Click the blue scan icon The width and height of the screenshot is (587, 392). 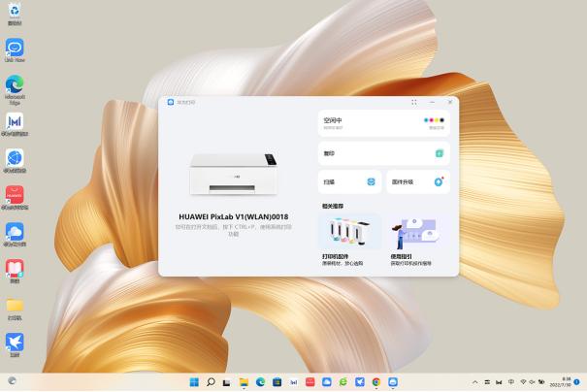coord(371,182)
